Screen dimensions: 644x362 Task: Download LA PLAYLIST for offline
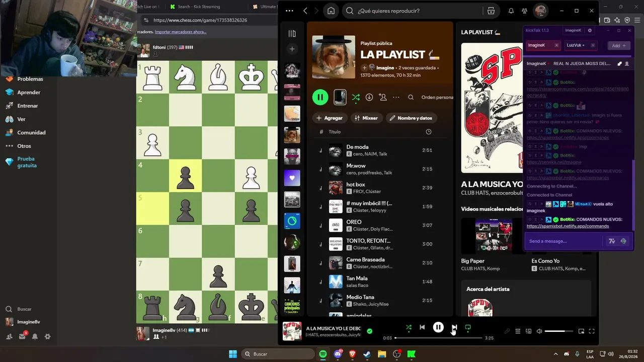(x=369, y=97)
